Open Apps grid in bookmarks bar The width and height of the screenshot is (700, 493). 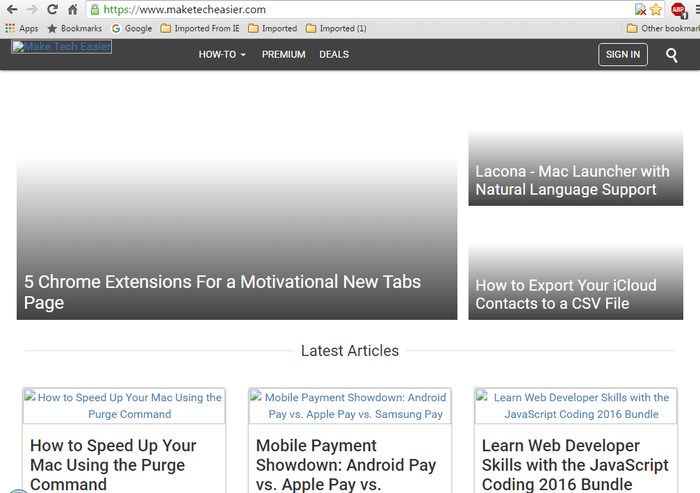coord(22,29)
